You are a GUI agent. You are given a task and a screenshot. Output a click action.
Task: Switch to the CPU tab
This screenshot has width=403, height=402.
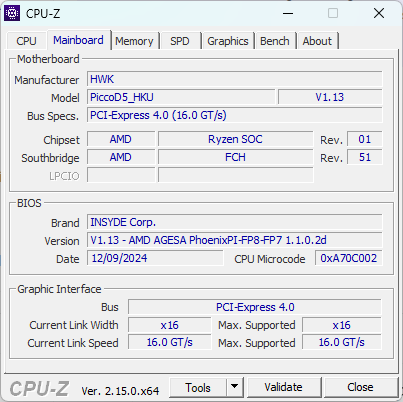[x=26, y=41]
